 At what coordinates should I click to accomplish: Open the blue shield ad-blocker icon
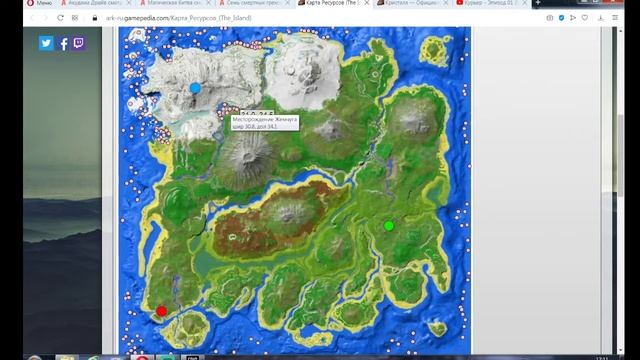click(x=561, y=18)
